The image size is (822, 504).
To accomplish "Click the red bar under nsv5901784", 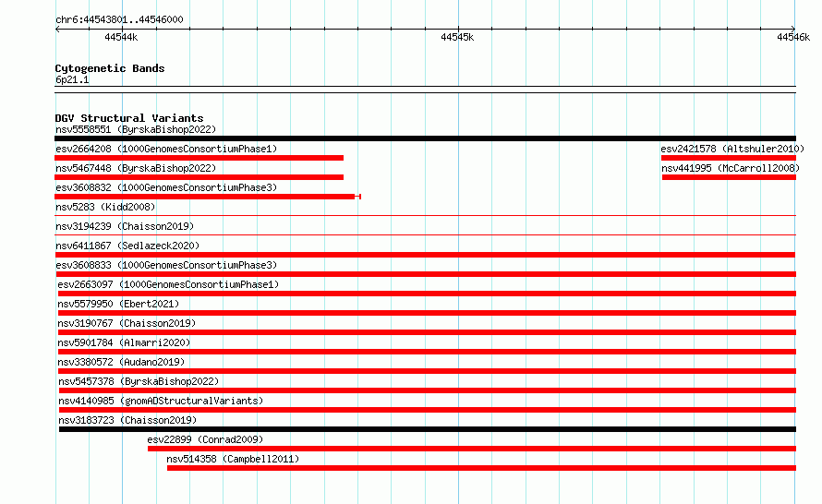I will tap(427, 352).
